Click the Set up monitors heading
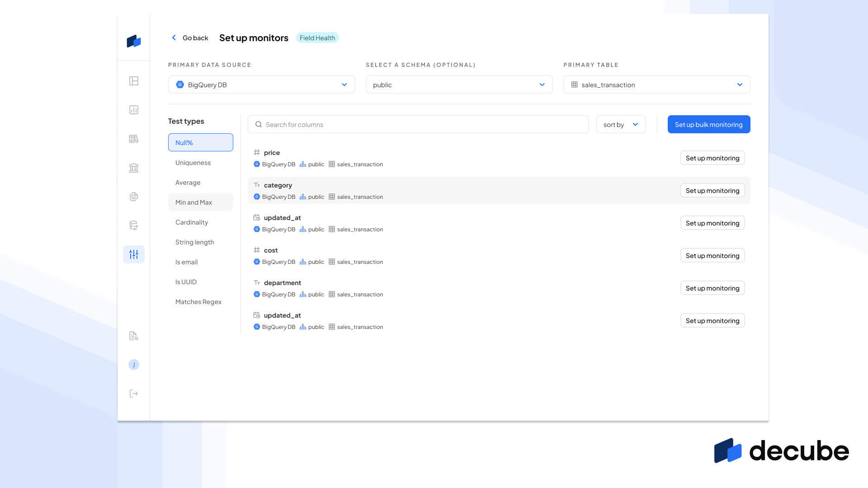Screen dimensions: 868x488 pos(254,38)
